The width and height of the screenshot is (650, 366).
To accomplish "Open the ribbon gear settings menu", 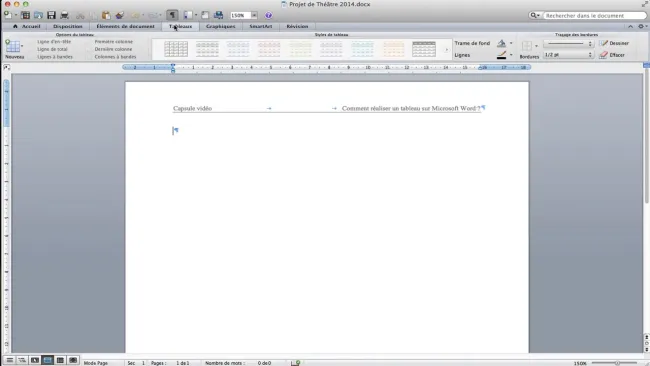I will click(642, 26).
